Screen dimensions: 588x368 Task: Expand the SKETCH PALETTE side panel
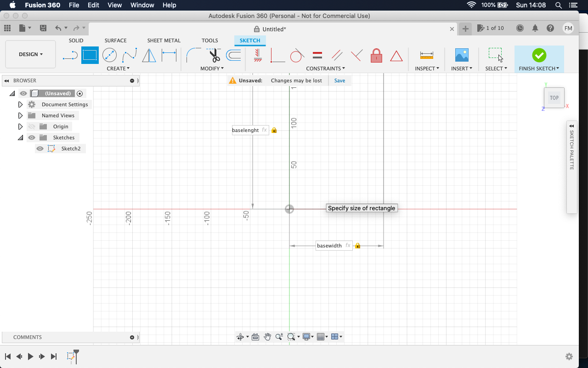coord(571,126)
